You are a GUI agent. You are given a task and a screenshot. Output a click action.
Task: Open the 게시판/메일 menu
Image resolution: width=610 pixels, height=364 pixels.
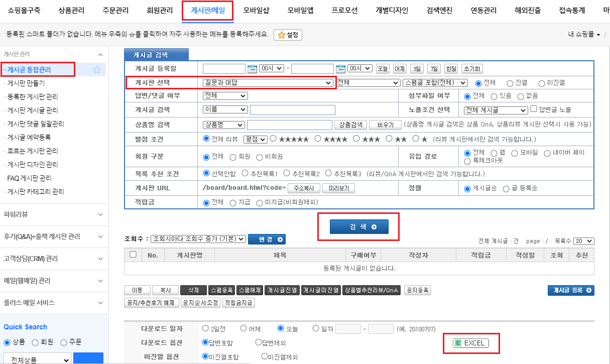click(208, 10)
